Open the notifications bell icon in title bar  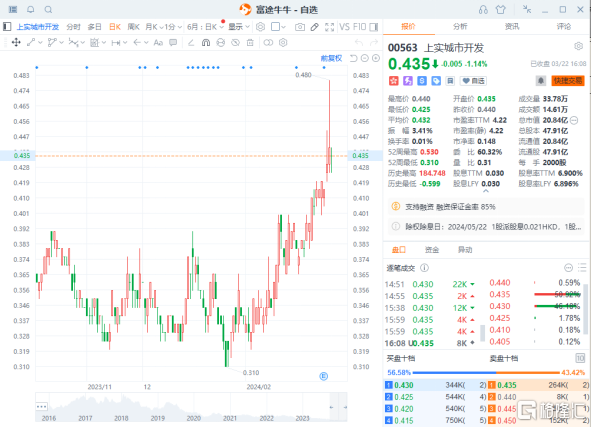click(x=31, y=9)
